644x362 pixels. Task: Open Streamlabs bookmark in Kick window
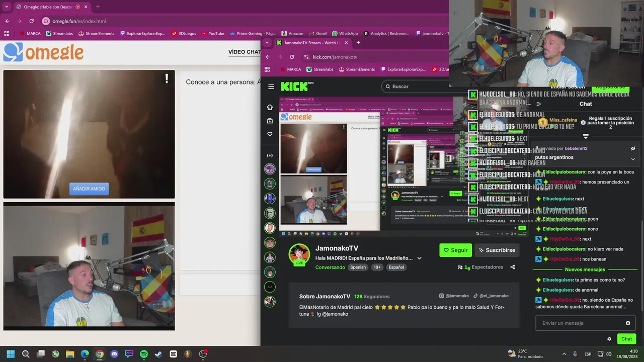pyautogui.click(x=319, y=69)
